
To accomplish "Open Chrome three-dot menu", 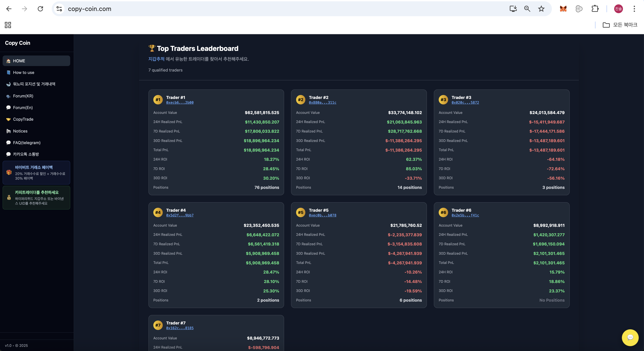I will [x=634, y=9].
